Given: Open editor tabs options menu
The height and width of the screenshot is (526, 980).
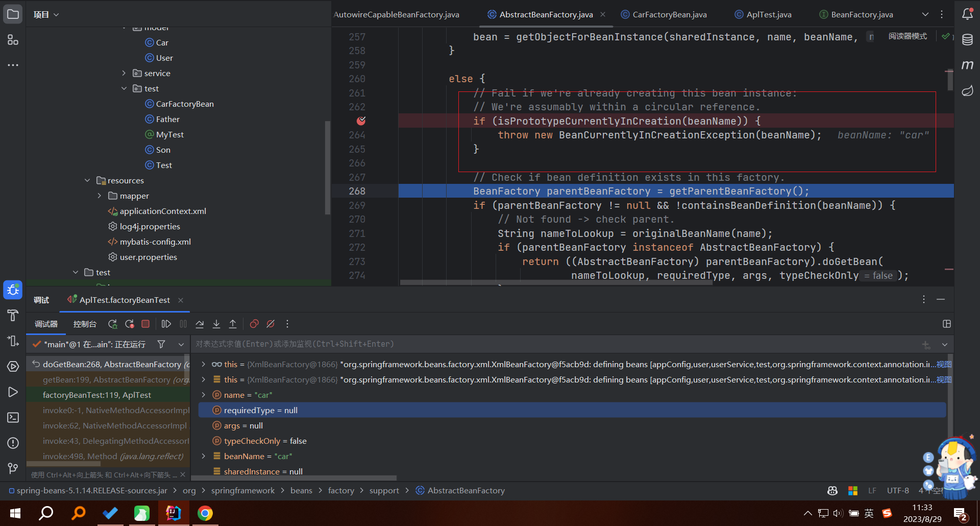Looking at the screenshot, I should click(942, 14).
